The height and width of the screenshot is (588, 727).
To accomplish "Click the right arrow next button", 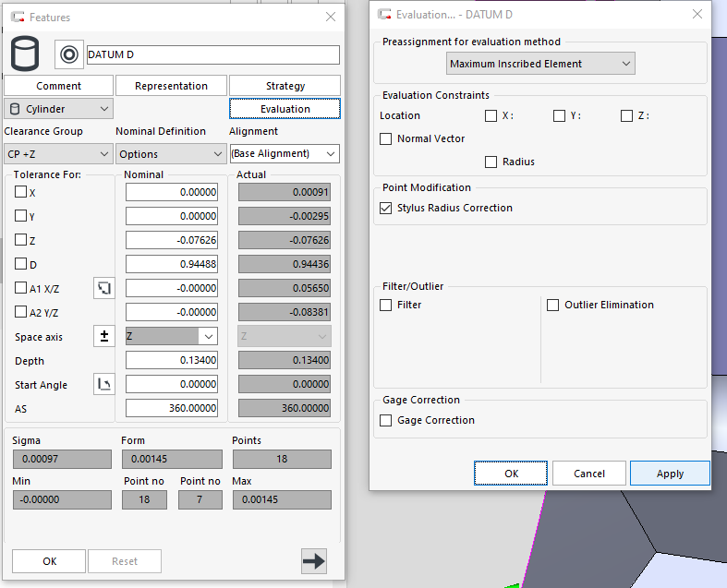I will click(314, 560).
